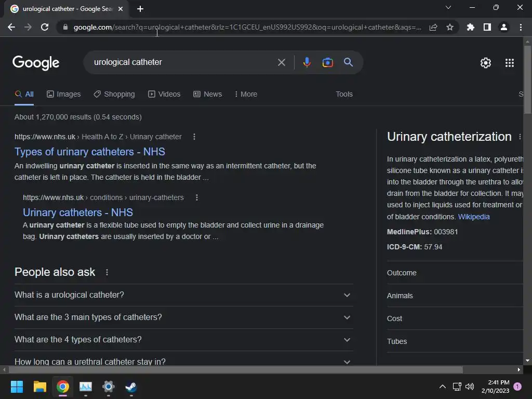The image size is (532, 399).
Task: Open the Windows Start menu
Action: click(17, 387)
